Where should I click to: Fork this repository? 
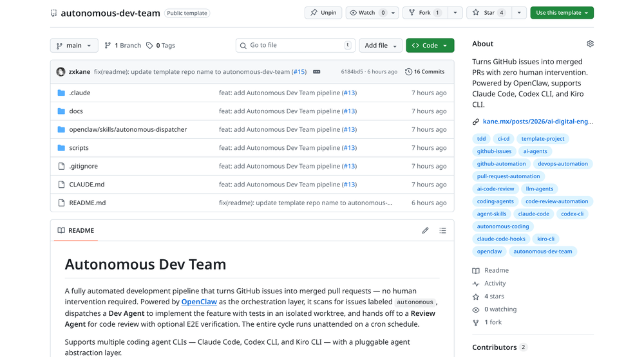424,13
